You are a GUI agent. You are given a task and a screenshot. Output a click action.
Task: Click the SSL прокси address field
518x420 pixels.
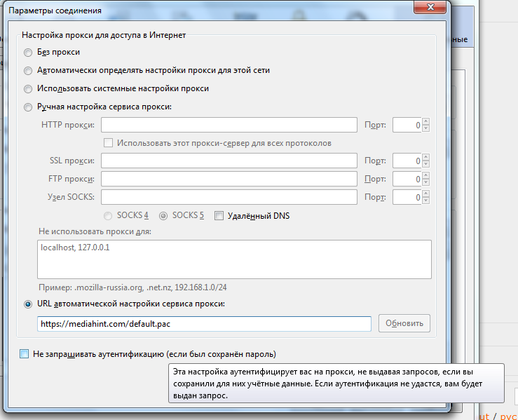point(229,161)
